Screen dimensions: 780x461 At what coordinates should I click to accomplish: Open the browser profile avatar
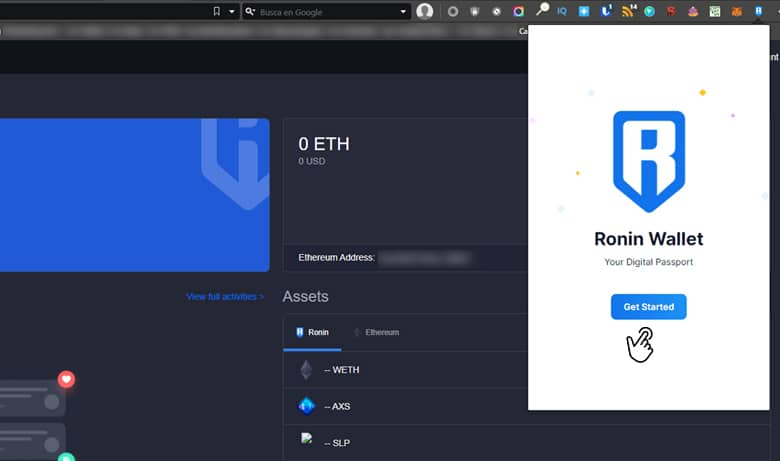click(424, 11)
